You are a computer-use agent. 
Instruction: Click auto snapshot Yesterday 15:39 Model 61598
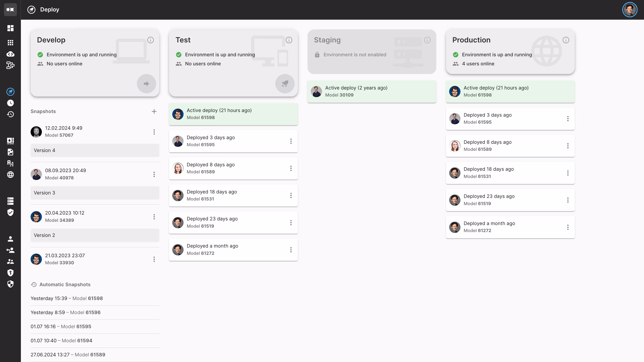coord(95,298)
